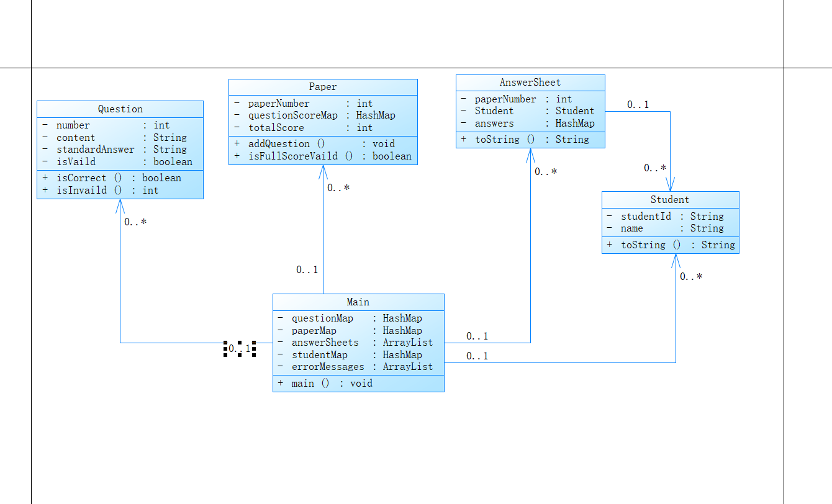The width and height of the screenshot is (832, 504).
Task: Click the arrowhead pointing into Paper class
Action: click(x=323, y=172)
